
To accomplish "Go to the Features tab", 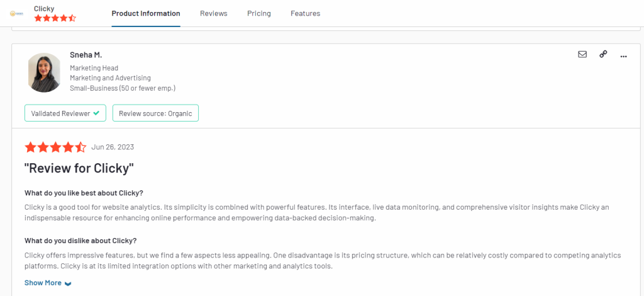I will (305, 13).
